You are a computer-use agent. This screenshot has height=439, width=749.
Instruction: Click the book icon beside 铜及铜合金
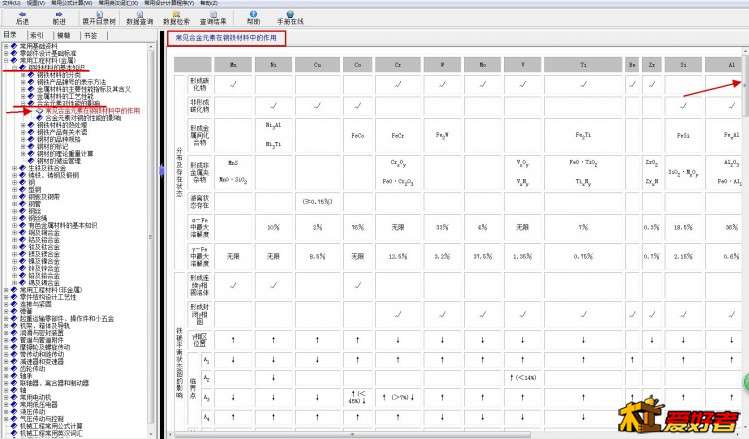[x=22, y=233]
